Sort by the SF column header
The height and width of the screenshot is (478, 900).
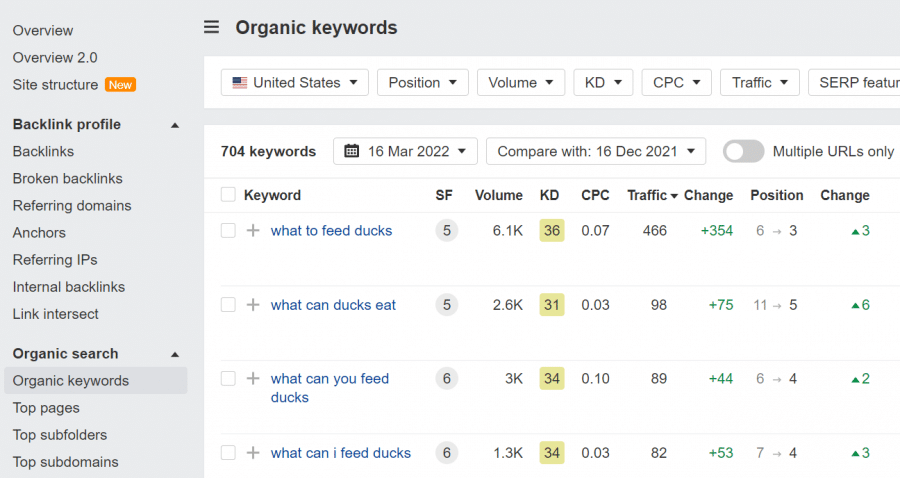click(x=444, y=195)
